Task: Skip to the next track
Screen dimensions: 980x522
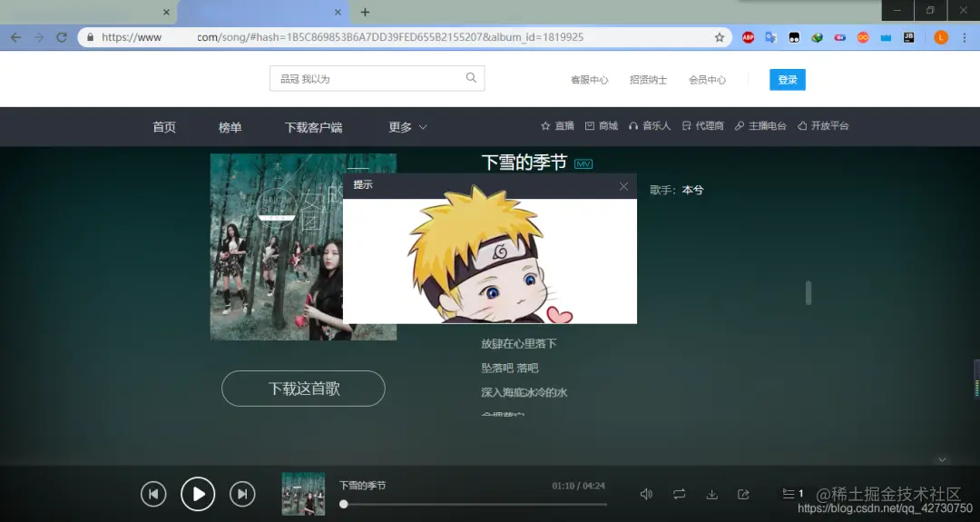Action: coord(242,494)
